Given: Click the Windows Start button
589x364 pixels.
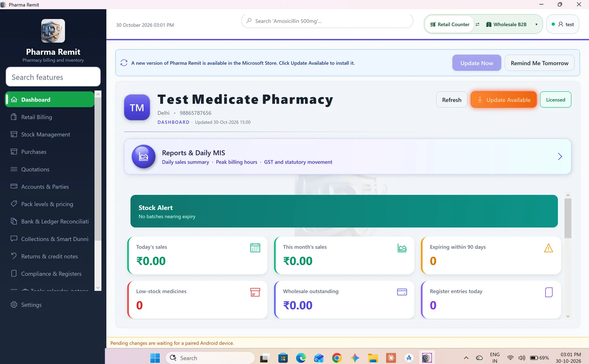Looking at the screenshot, I should pyautogui.click(x=155, y=358).
